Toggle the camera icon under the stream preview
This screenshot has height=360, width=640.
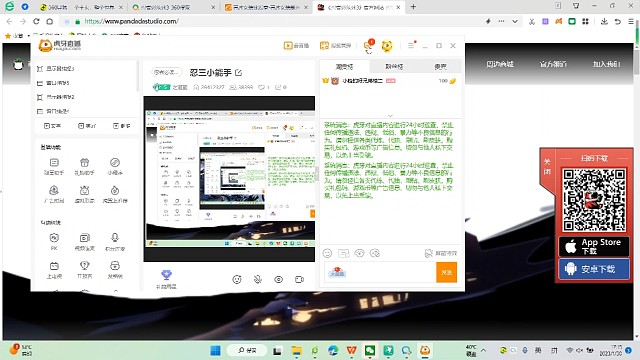tap(300, 280)
